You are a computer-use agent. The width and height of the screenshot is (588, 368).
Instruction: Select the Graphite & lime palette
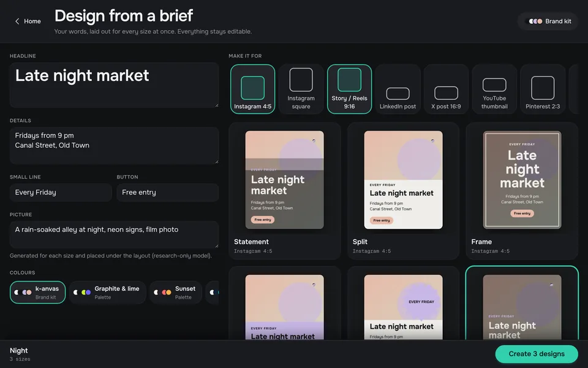point(107,292)
